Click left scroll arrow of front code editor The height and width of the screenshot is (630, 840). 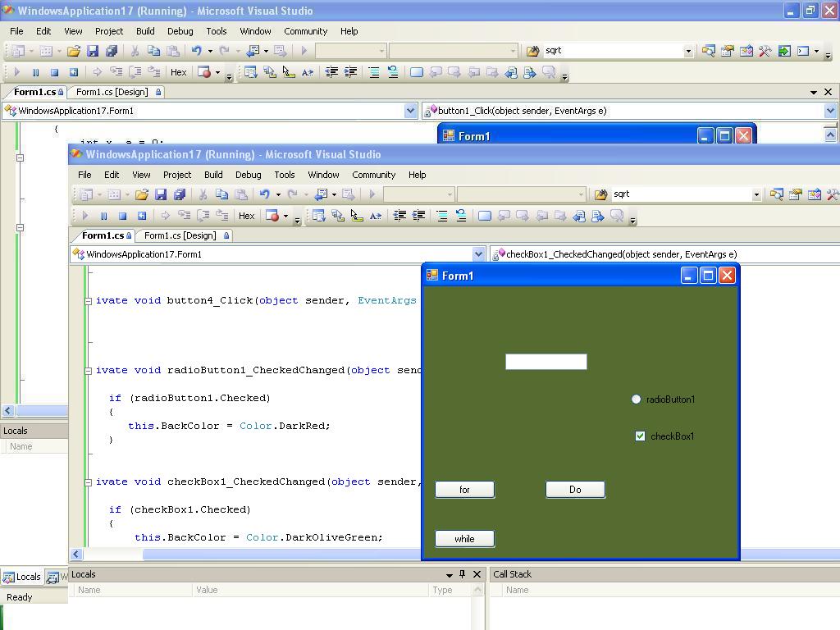pyautogui.click(x=76, y=555)
